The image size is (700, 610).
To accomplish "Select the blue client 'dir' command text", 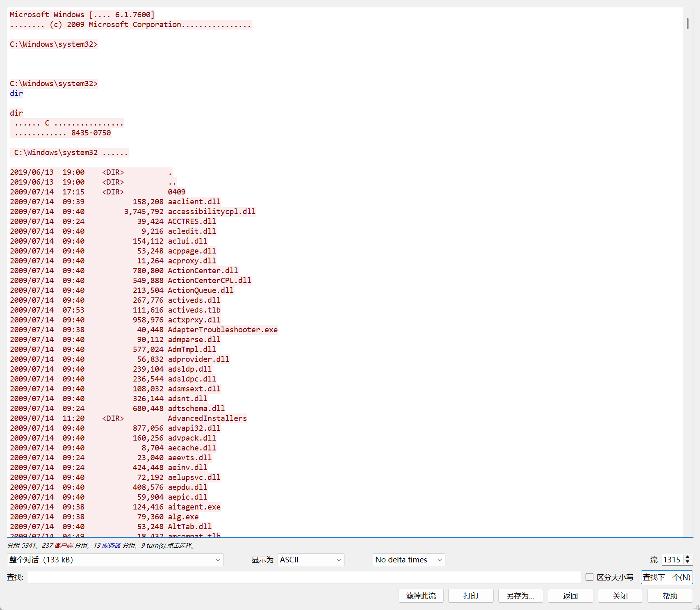I will [x=16, y=94].
